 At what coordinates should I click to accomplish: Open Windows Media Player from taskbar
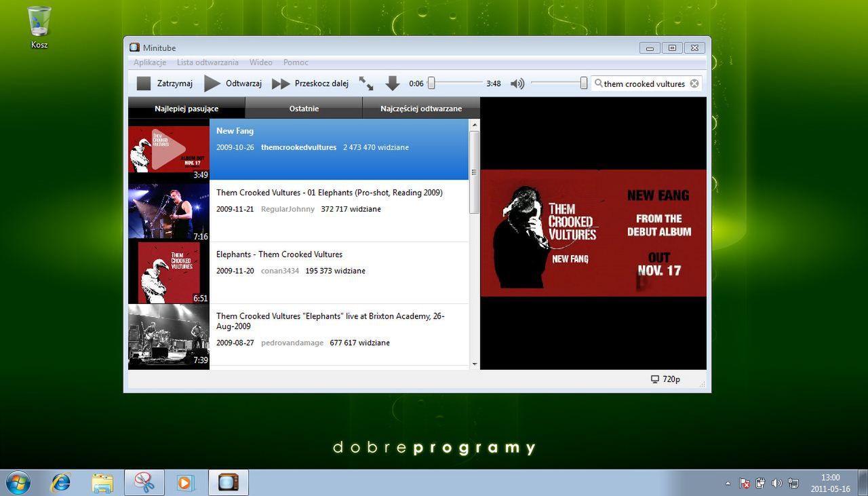point(185,482)
